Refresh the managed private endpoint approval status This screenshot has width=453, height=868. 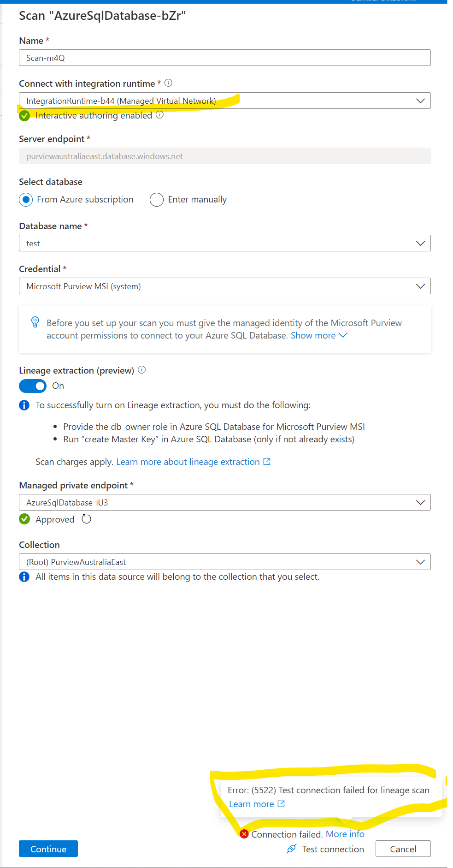click(x=86, y=519)
